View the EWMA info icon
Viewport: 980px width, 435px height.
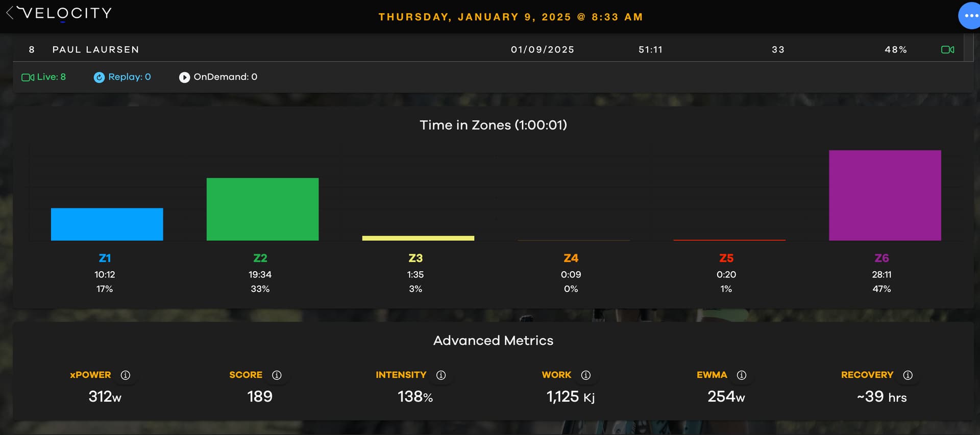point(742,375)
